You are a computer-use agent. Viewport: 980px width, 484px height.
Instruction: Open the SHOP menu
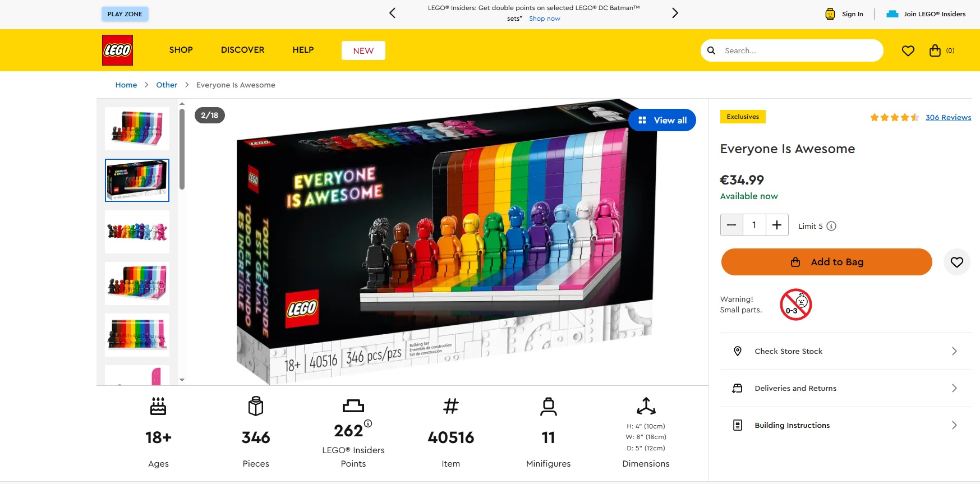pyautogui.click(x=181, y=50)
